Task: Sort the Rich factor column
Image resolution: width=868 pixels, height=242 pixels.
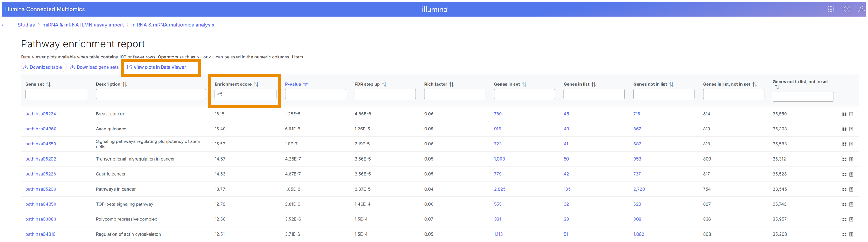Action: [x=452, y=85]
